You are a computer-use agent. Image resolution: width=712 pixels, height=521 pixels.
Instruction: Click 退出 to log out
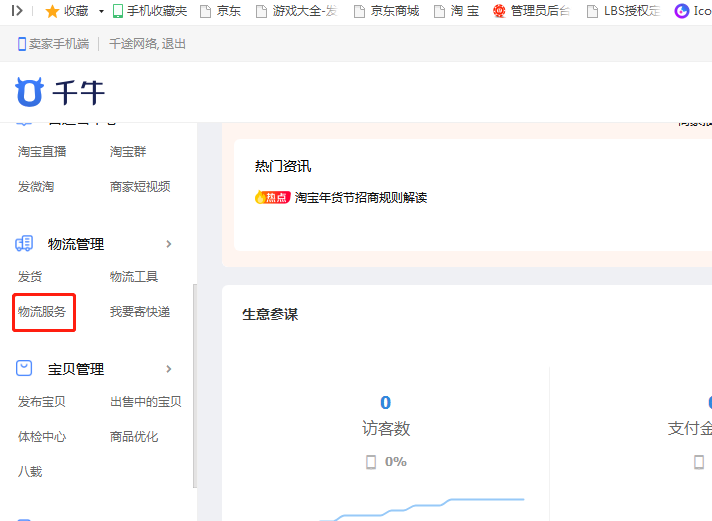pyautogui.click(x=174, y=44)
